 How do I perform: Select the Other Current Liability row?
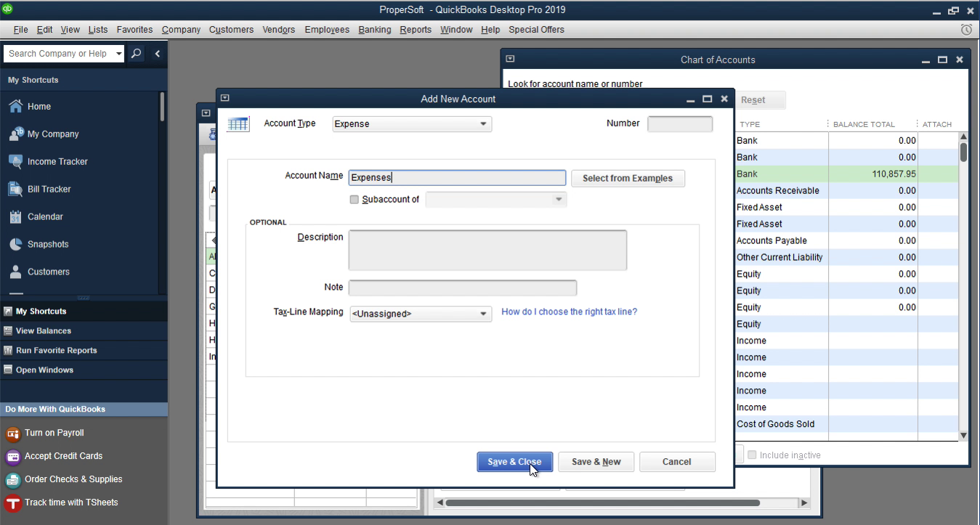(847, 258)
